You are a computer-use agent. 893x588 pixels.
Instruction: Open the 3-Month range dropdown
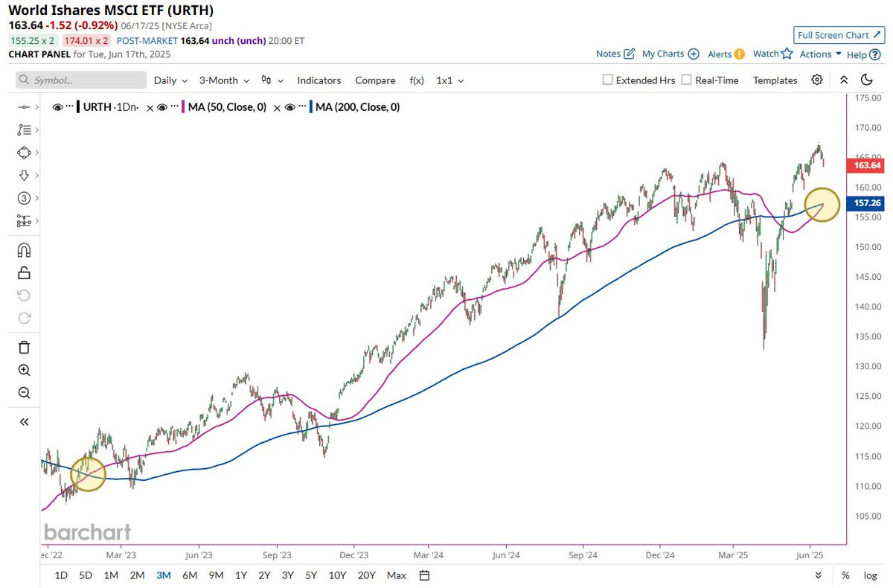(224, 80)
